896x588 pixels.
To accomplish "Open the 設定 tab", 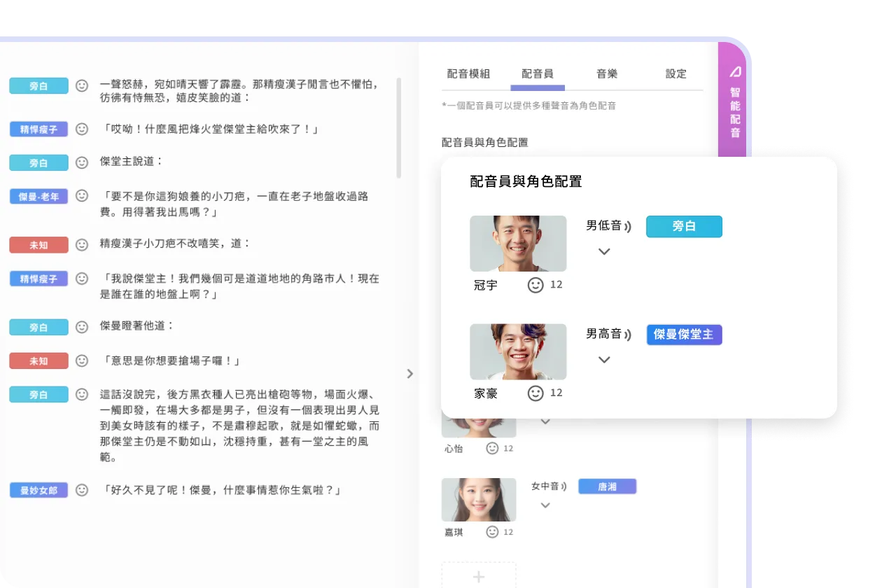I will pos(675,74).
